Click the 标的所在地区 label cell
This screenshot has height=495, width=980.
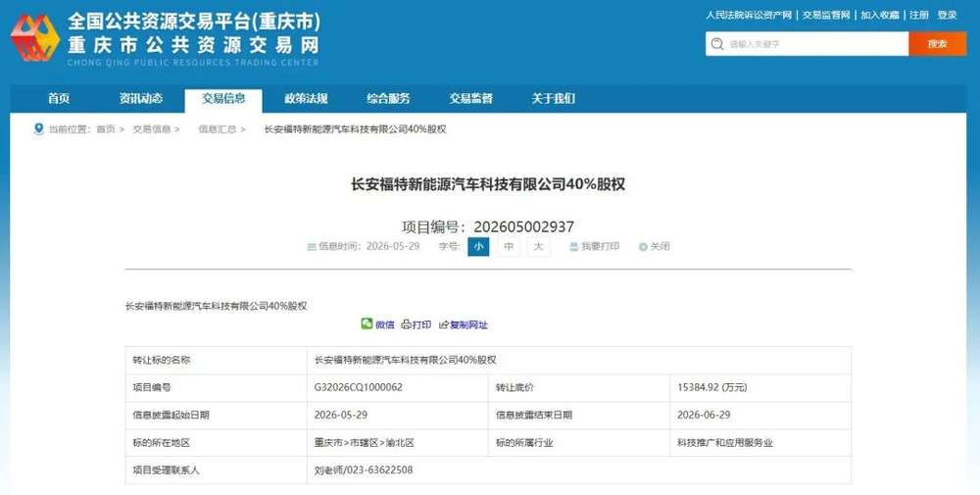[x=217, y=443]
